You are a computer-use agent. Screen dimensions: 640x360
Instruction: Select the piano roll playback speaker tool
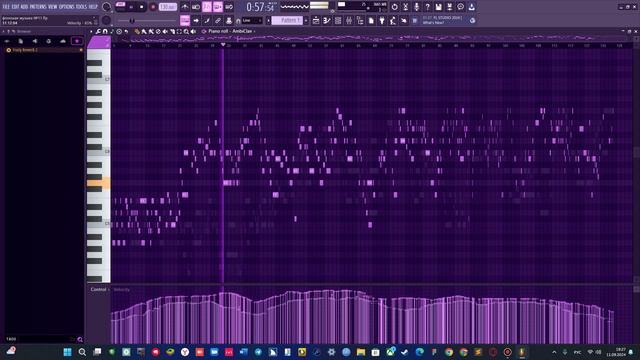click(x=193, y=31)
